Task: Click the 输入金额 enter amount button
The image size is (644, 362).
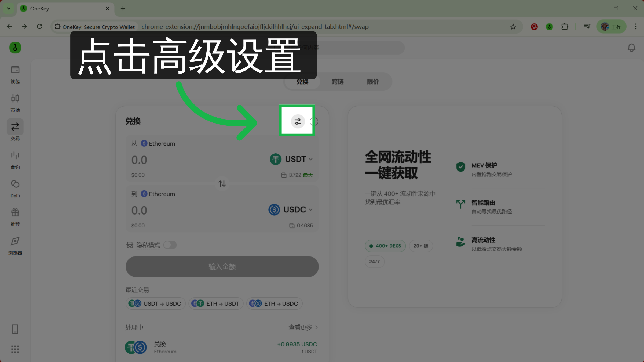Action: click(222, 266)
